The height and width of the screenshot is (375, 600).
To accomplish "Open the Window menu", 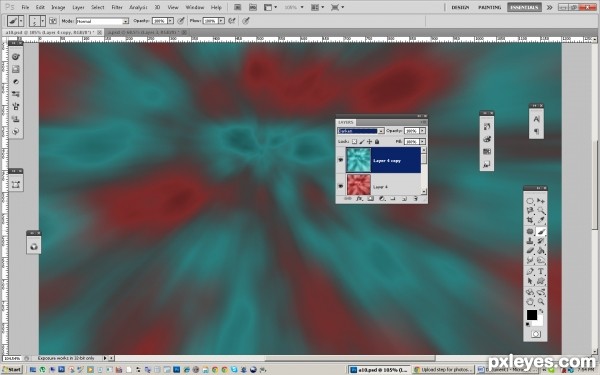I will click(x=194, y=7).
